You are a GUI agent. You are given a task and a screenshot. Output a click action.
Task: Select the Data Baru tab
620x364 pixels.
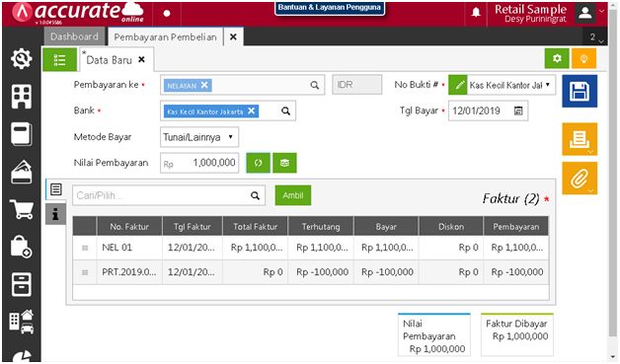(110, 60)
